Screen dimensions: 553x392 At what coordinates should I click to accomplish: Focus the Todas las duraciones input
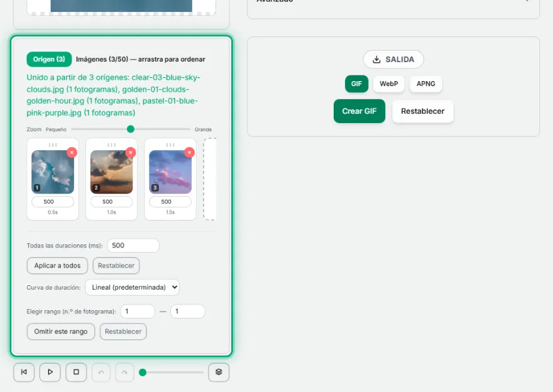tap(133, 246)
